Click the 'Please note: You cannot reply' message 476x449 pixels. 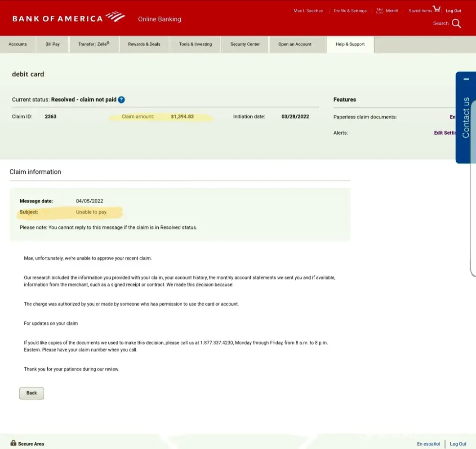[x=108, y=228]
